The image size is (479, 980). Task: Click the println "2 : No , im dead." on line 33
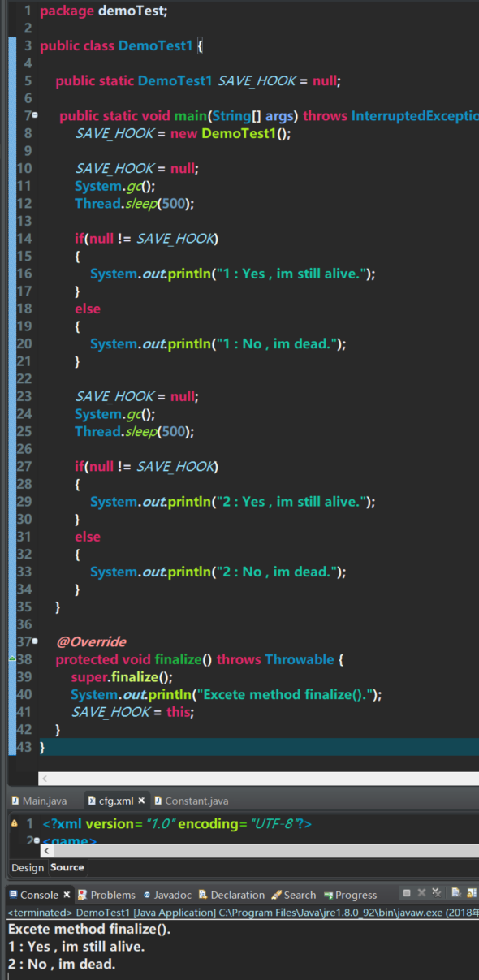point(218,572)
